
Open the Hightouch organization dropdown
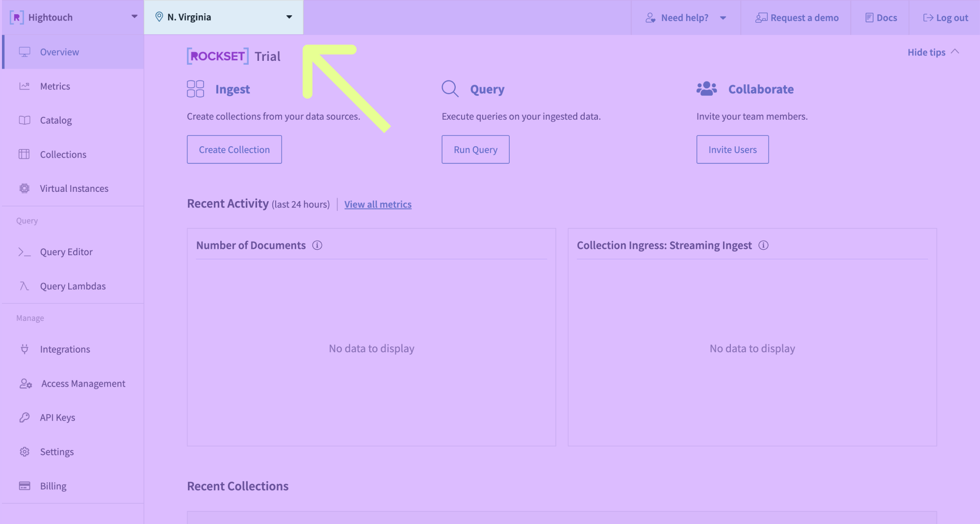[74, 17]
